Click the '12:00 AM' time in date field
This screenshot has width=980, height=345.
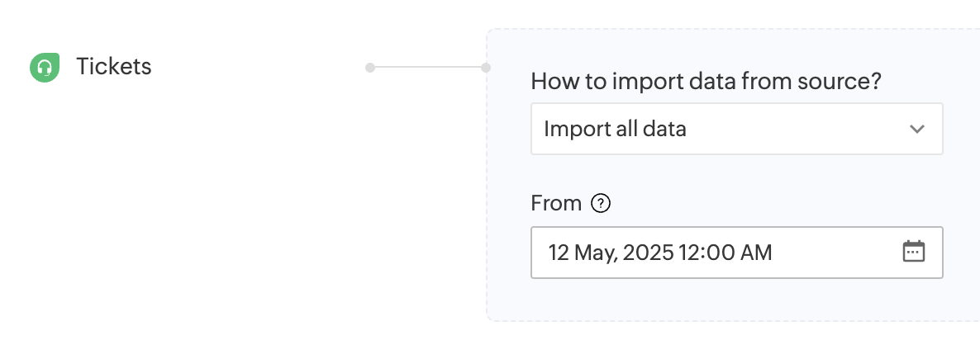coord(725,253)
